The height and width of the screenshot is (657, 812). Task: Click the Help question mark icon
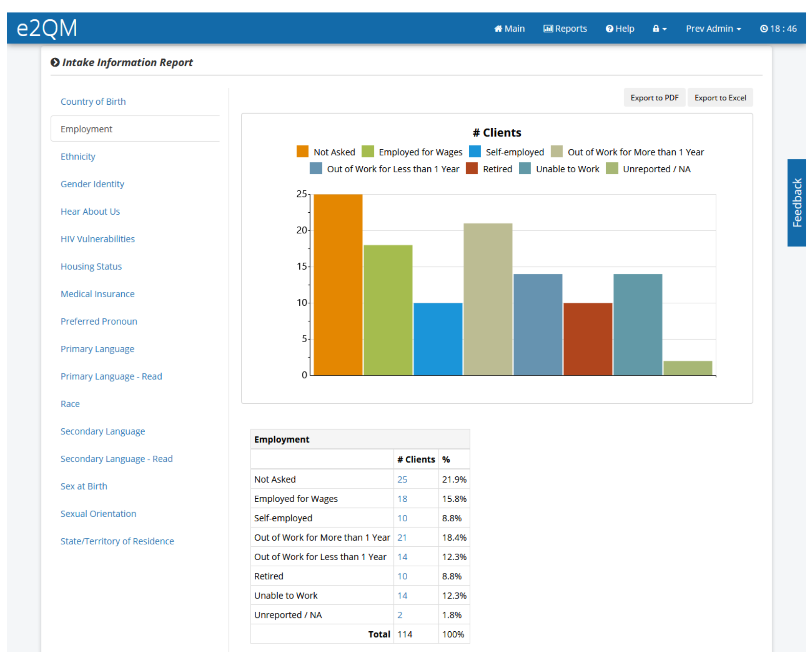[x=609, y=29]
